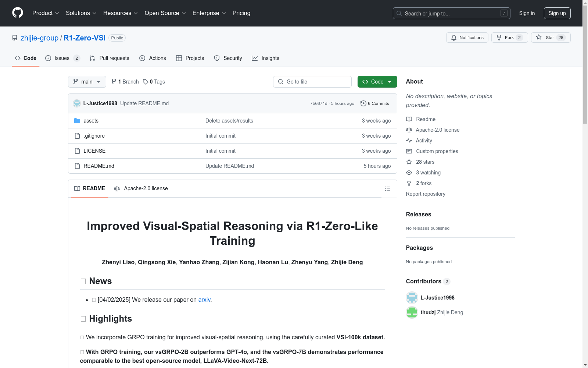Open the GitHub homepage logo
The image size is (588, 368).
tap(18, 13)
